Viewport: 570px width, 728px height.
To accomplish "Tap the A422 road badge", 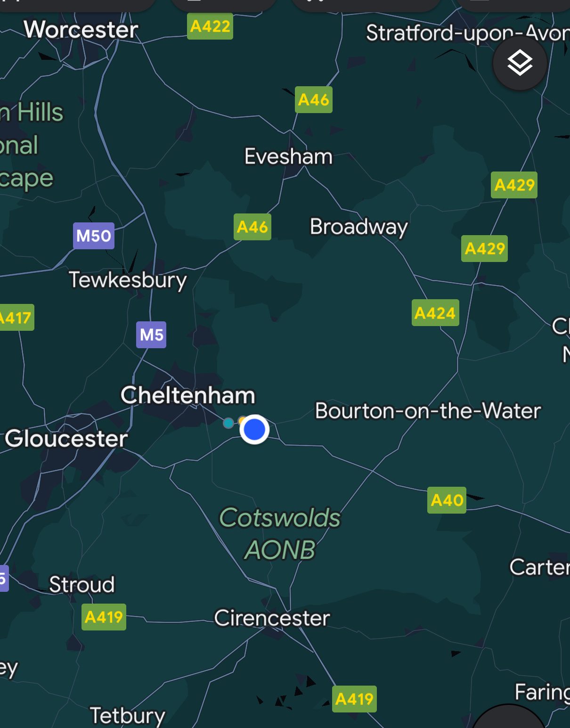I will point(210,26).
